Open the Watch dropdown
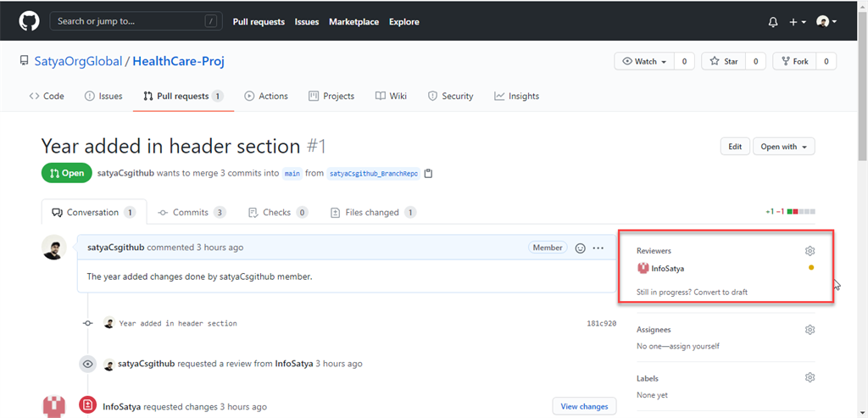 click(x=644, y=62)
